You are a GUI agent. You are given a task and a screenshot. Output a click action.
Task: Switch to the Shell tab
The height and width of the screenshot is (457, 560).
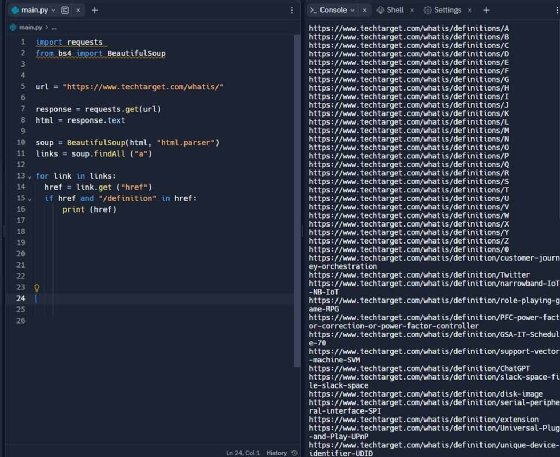click(x=395, y=10)
